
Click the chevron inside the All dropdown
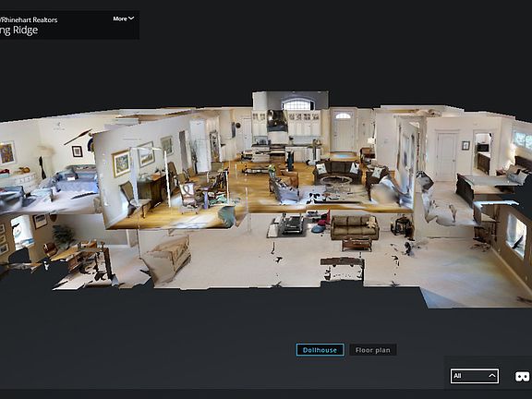tap(491, 376)
